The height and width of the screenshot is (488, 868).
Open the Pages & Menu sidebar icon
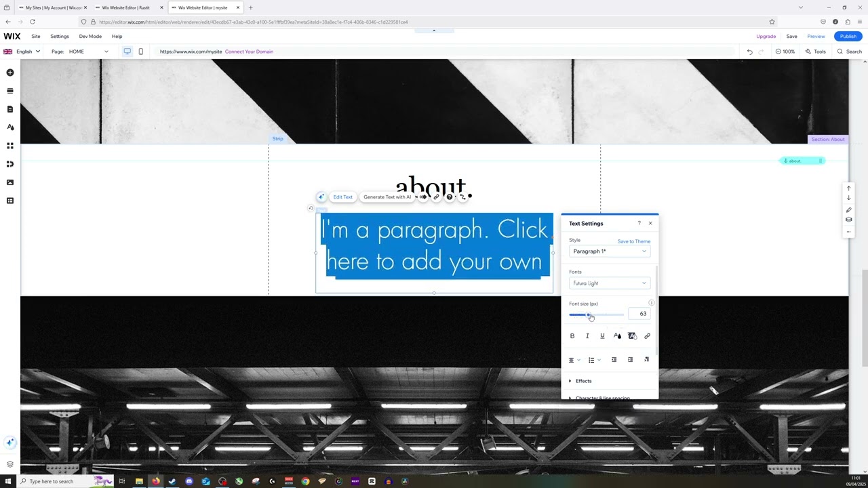coord(10,109)
